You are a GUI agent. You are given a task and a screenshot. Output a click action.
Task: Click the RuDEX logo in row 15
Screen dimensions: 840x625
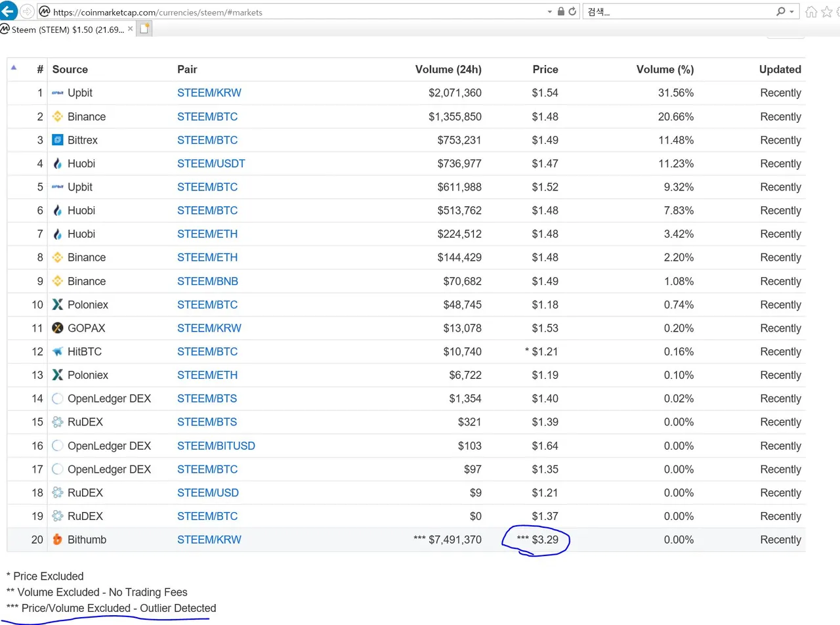pos(57,422)
